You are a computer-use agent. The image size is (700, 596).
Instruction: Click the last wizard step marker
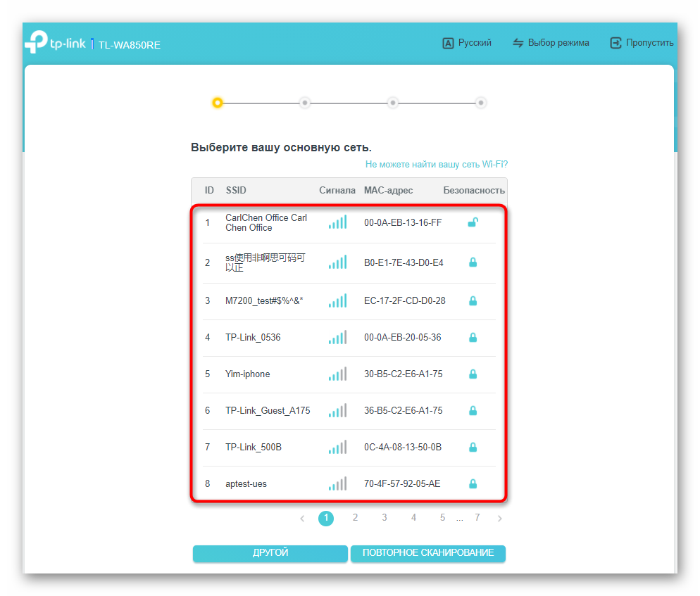pos(481,103)
